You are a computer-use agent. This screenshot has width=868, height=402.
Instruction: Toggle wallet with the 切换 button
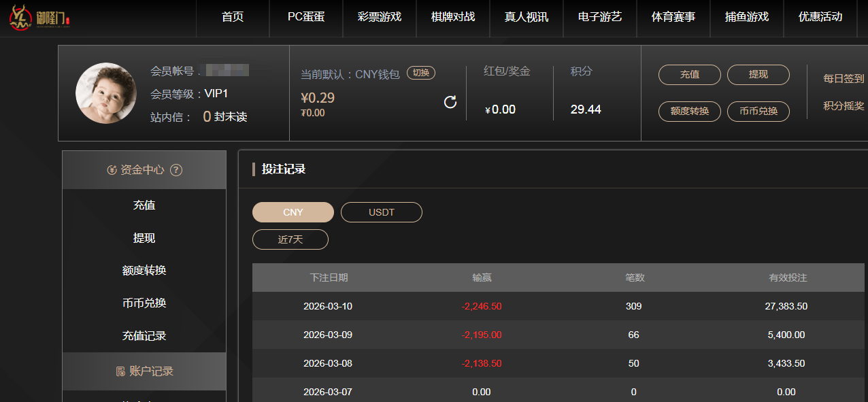pyautogui.click(x=421, y=73)
